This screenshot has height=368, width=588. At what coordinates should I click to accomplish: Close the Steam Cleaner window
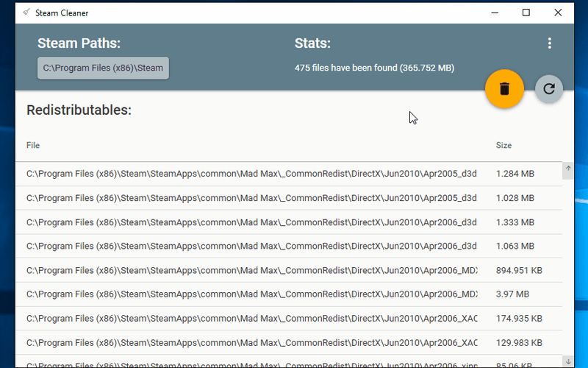[x=559, y=13]
